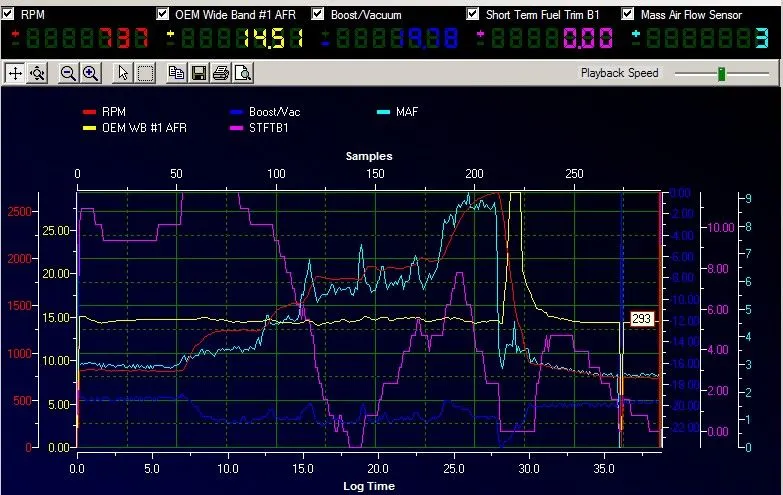Save the graph with floppy disk icon
The image size is (783, 495).
pos(198,73)
